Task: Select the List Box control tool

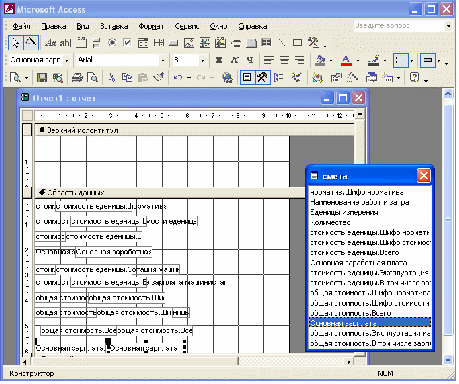Action: [159, 43]
